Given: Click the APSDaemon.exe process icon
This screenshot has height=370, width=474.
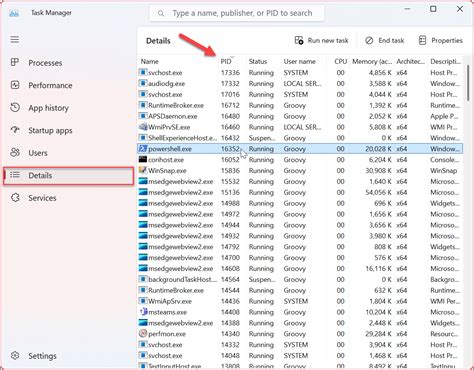Looking at the screenshot, I should pyautogui.click(x=143, y=116).
